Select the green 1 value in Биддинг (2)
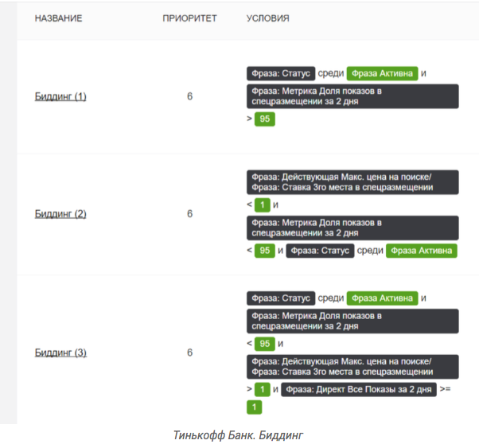 click(262, 205)
